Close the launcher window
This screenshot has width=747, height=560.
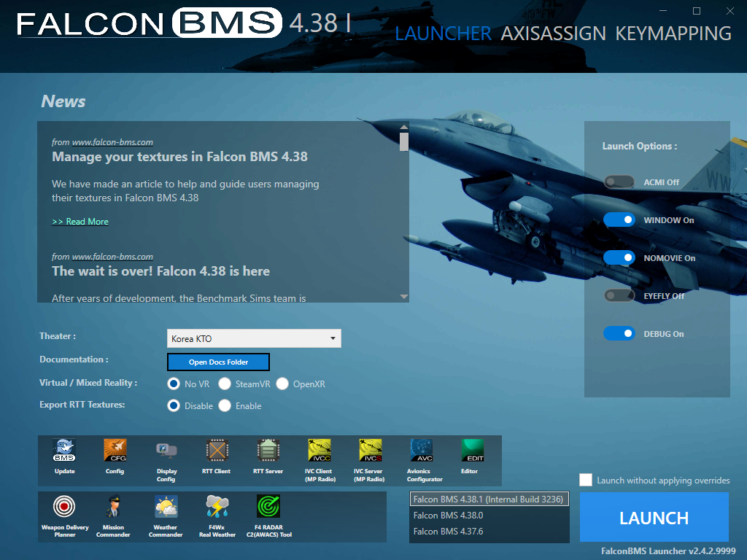coord(729,10)
